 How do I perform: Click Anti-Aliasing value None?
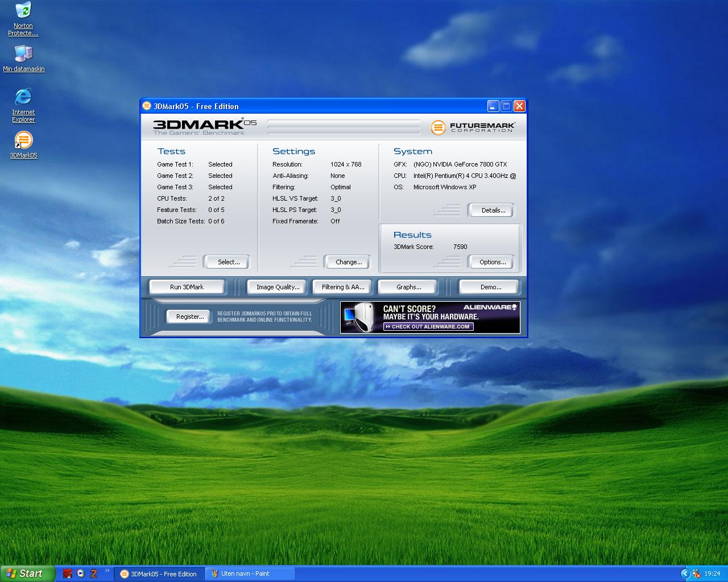click(x=338, y=176)
